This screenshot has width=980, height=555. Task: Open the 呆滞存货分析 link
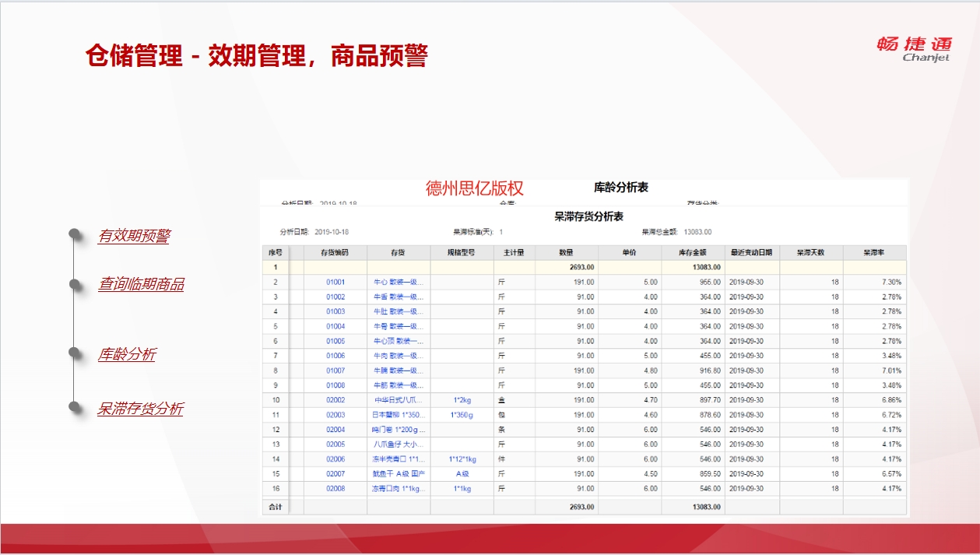click(x=140, y=409)
